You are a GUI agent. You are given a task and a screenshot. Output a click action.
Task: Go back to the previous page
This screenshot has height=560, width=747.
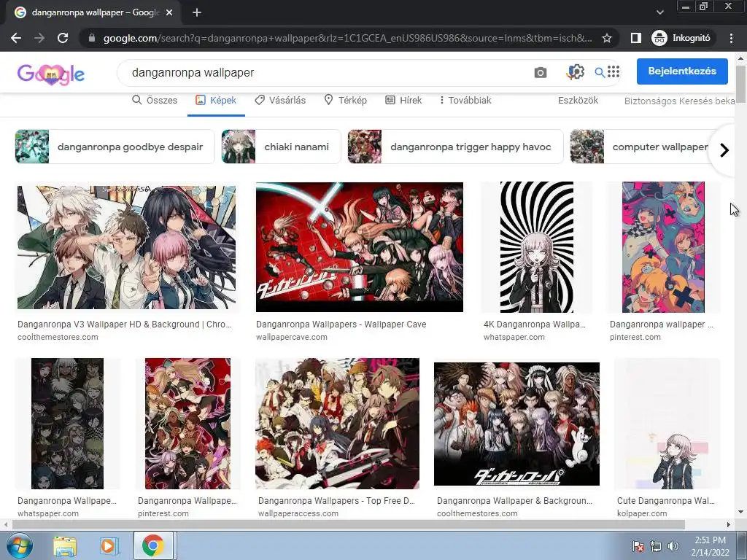pos(16,38)
